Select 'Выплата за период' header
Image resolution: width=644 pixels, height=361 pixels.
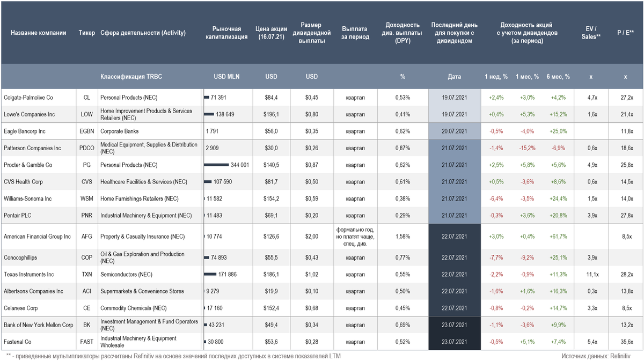click(354, 33)
